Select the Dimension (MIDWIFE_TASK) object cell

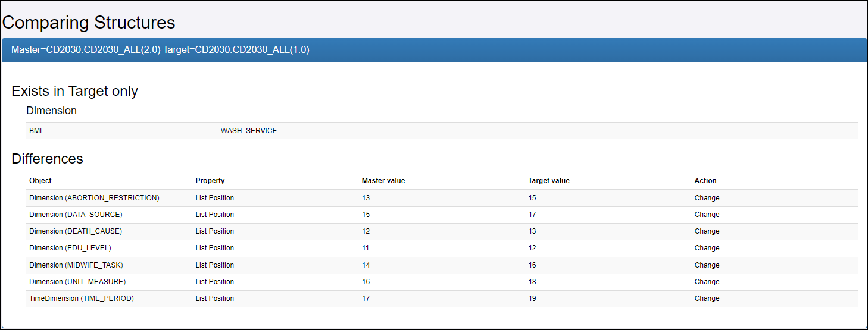76,265
